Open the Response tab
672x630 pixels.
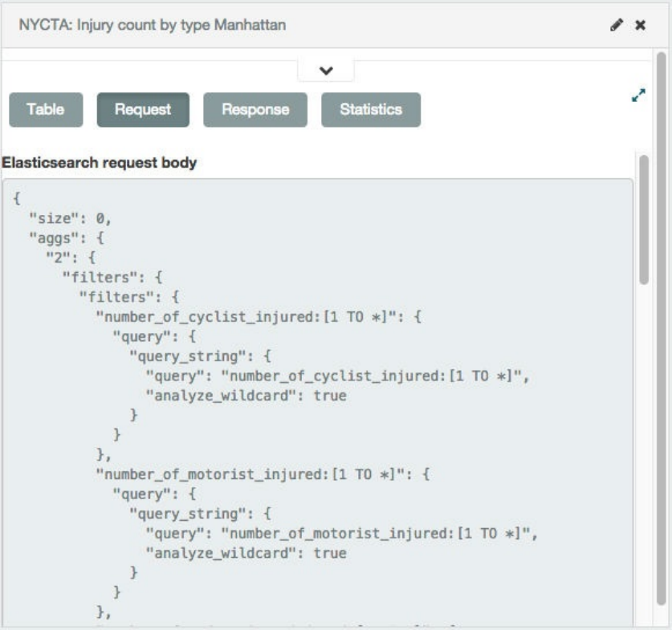[255, 110]
